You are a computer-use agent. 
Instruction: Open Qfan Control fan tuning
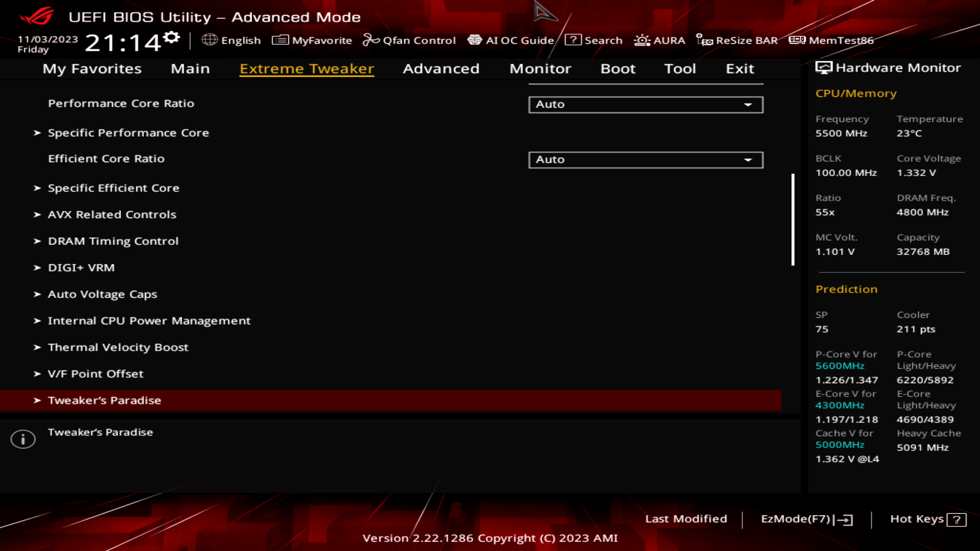[x=410, y=40]
